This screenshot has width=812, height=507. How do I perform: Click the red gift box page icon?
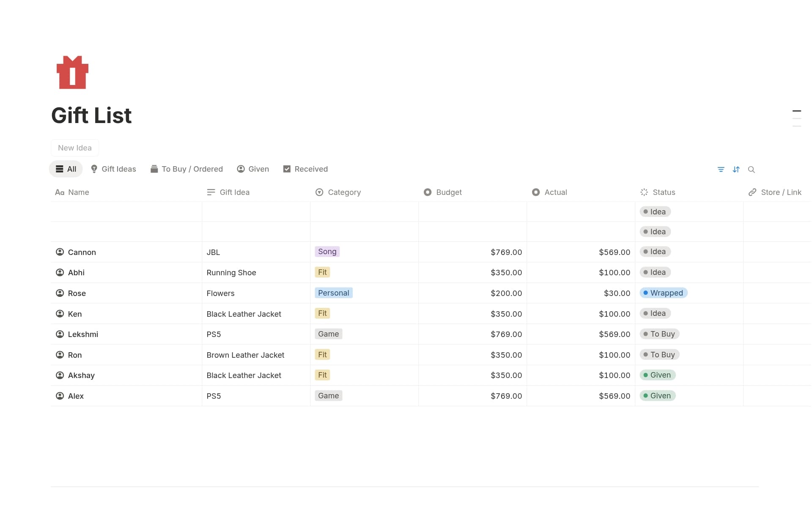pyautogui.click(x=72, y=72)
